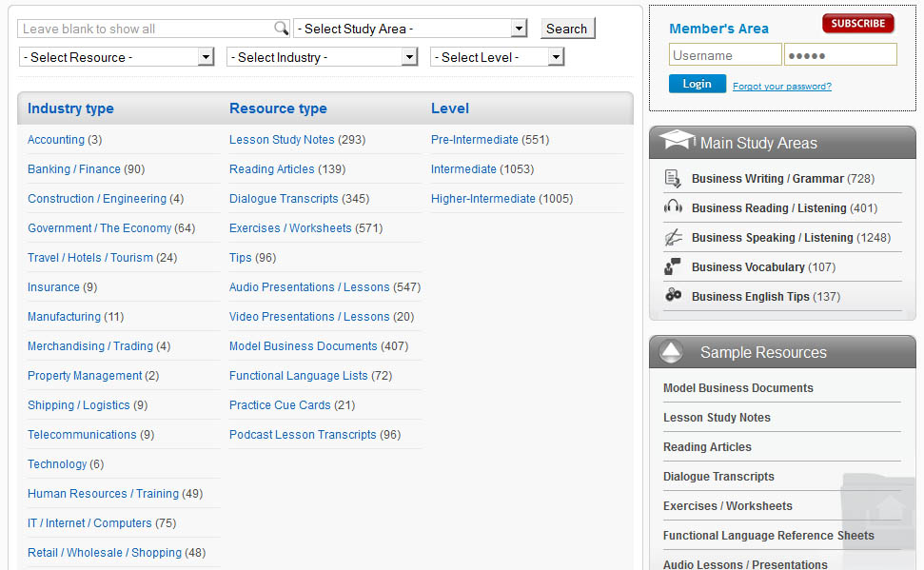924x570 pixels.
Task: Open the Select Study Area dropdown
Action: click(410, 29)
